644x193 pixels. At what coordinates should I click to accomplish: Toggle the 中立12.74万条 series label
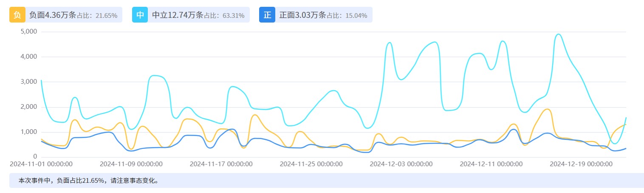click(x=178, y=15)
